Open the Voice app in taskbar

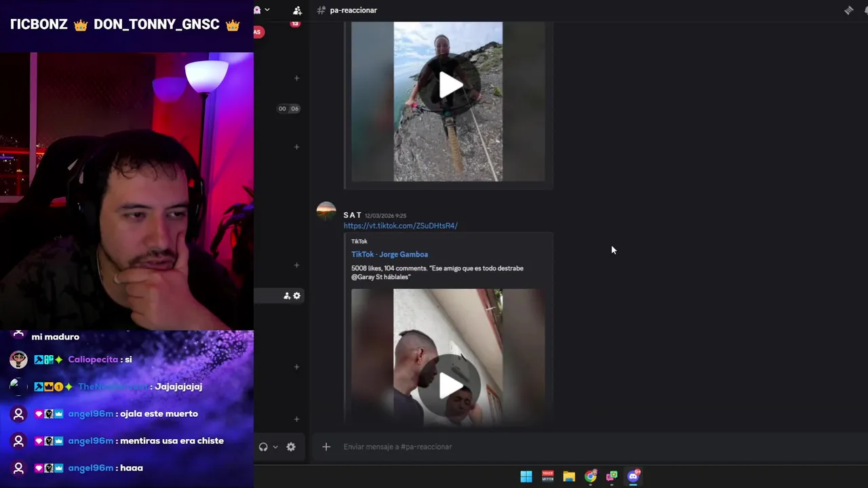pos(548,476)
